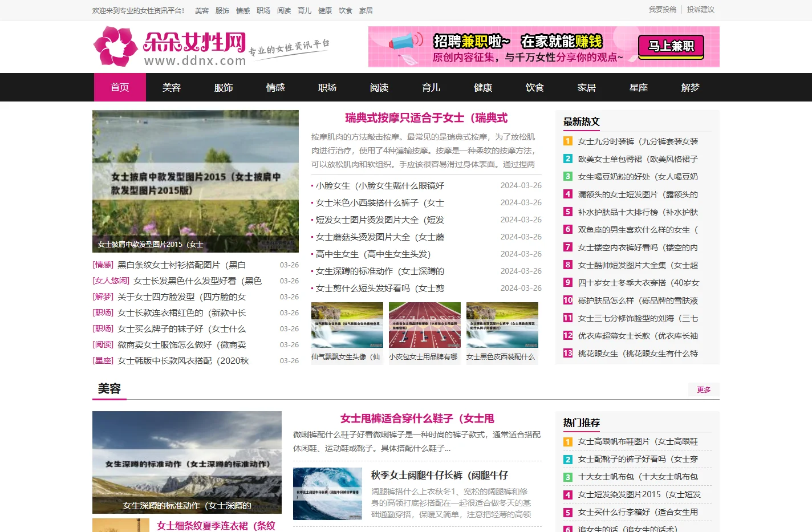Open hot article 桃花眼女生
Screen dimensions: 812x532
click(x=638, y=353)
